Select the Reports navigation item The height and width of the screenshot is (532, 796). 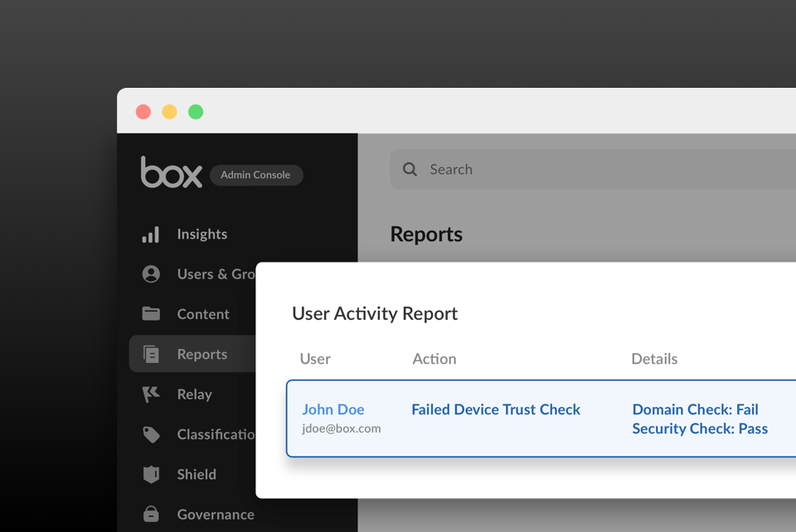(x=201, y=354)
